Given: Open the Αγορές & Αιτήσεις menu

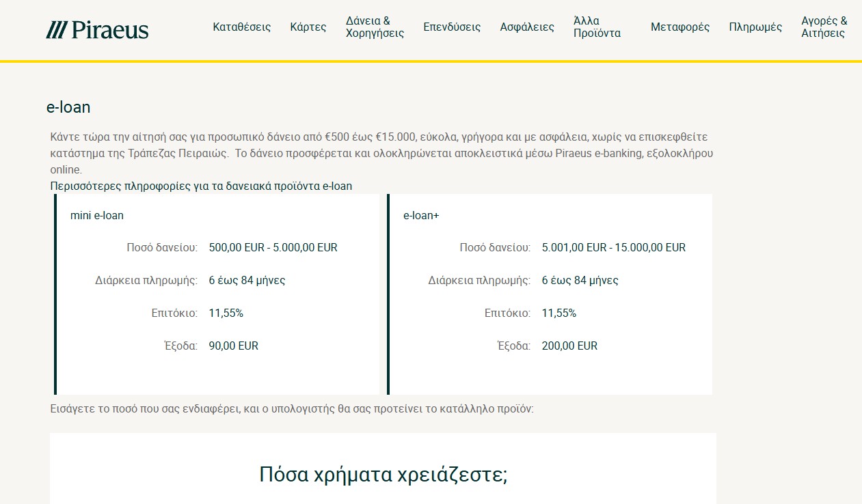Looking at the screenshot, I should click(824, 27).
